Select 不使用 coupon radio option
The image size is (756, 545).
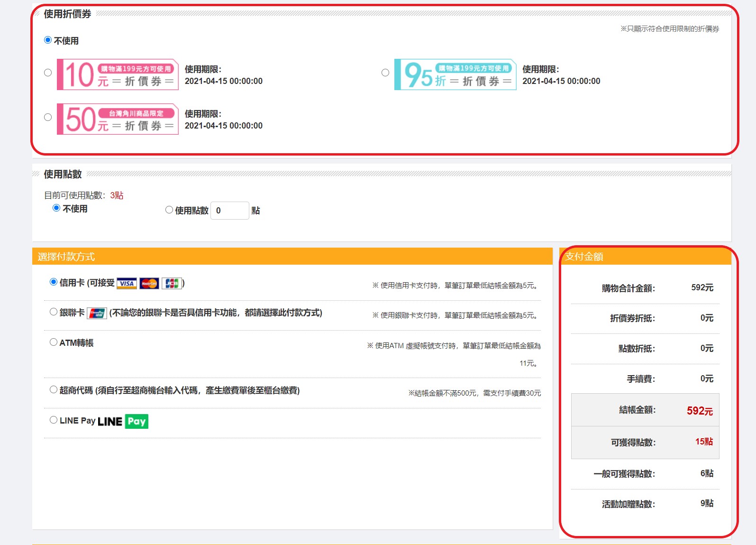pos(48,40)
